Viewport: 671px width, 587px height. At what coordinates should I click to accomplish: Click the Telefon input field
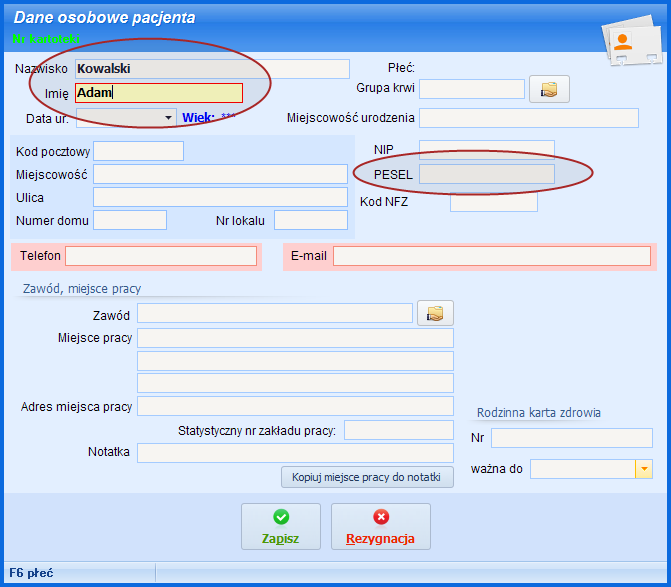click(161, 256)
